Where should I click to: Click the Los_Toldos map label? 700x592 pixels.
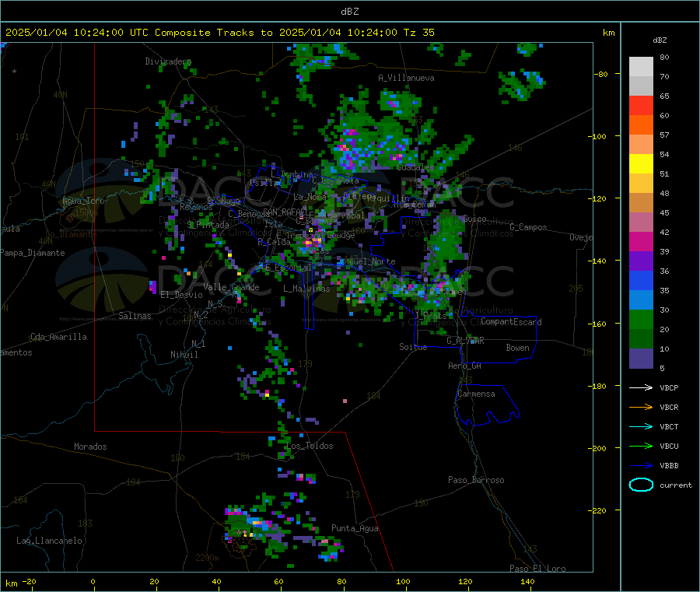310,446
